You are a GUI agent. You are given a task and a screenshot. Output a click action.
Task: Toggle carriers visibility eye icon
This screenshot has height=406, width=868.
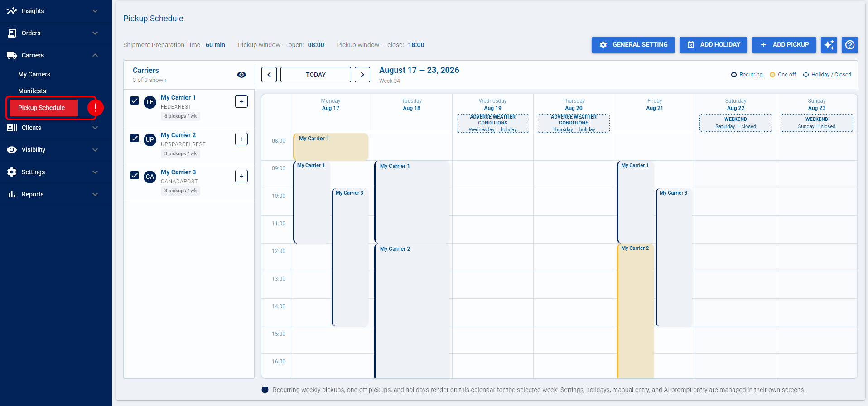click(x=241, y=75)
